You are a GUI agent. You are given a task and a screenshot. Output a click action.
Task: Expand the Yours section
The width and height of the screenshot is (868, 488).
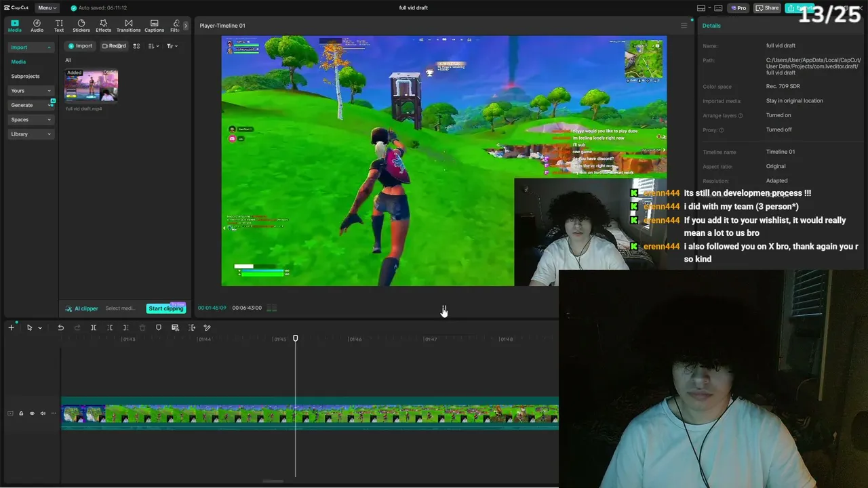[x=31, y=91]
